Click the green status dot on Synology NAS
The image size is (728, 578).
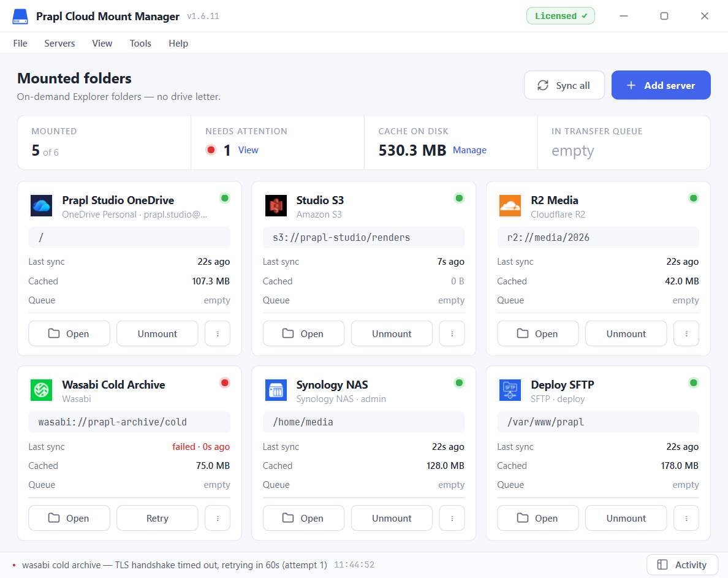[x=459, y=383]
